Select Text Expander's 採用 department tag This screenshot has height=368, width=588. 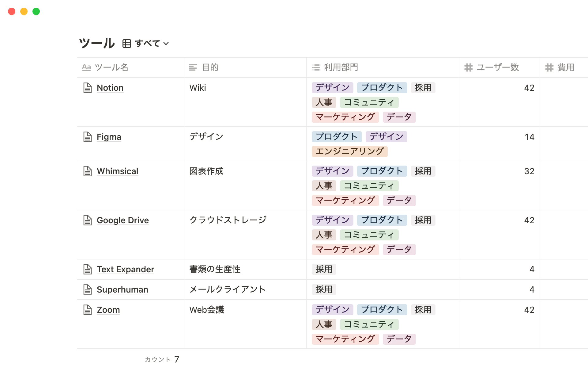pos(324,269)
